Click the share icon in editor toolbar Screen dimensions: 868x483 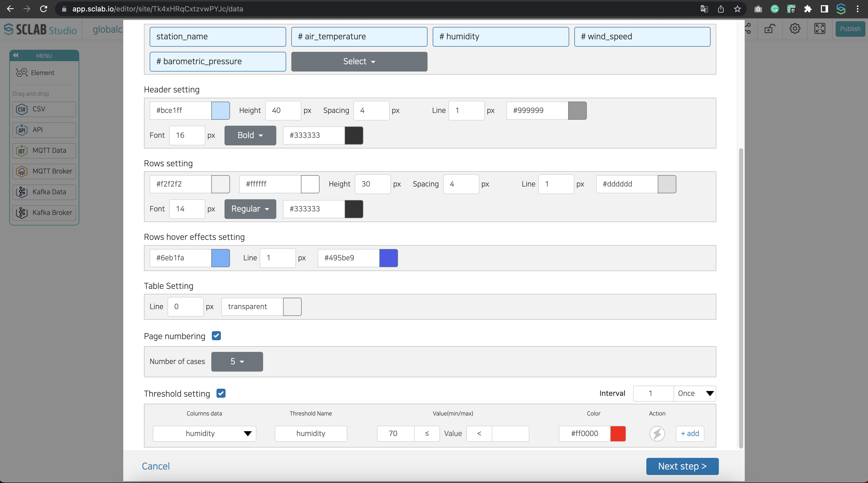[x=747, y=29]
